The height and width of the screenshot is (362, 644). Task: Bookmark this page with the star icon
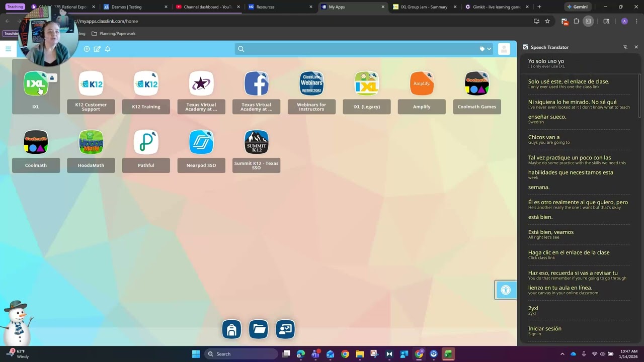pyautogui.click(x=547, y=21)
